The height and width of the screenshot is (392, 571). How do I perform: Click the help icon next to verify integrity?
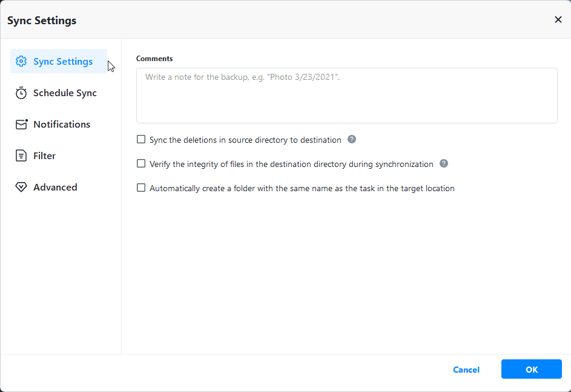(444, 164)
